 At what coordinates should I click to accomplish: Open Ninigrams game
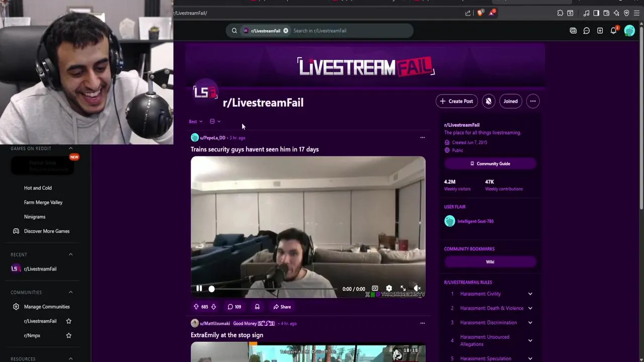pyautogui.click(x=35, y=217)
